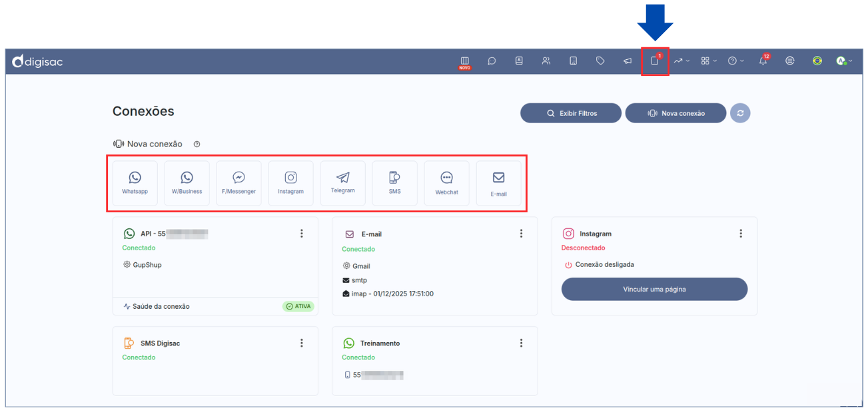This screenshot has width=868, height=412.
Task: Click the Vincular uma página button
Action: 654,290
